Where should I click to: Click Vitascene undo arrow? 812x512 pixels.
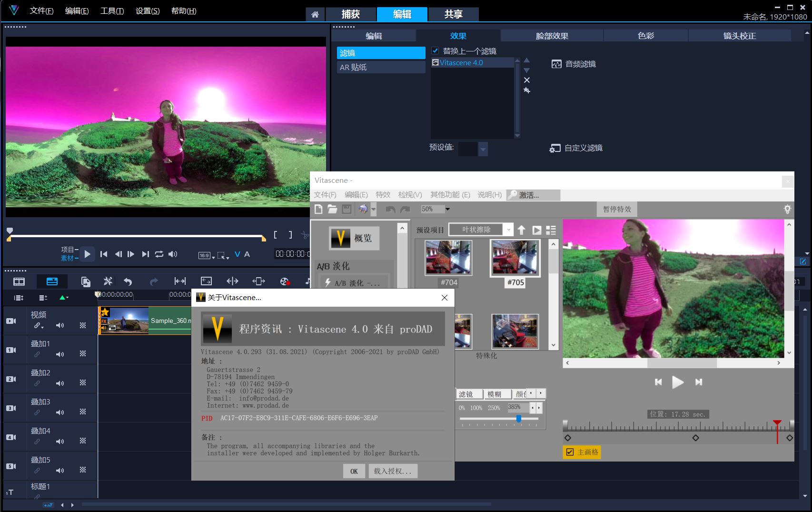tap(390, 209)
